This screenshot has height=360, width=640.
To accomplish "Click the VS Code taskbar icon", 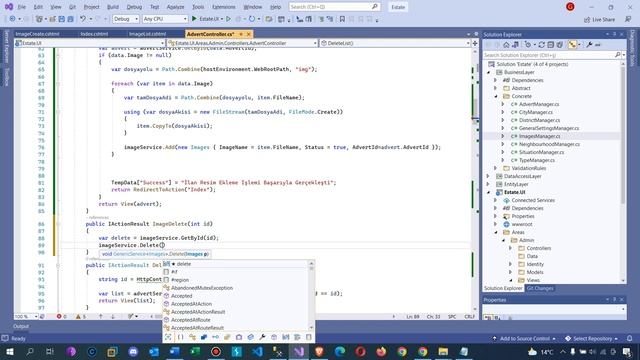I will click(257, 352).
